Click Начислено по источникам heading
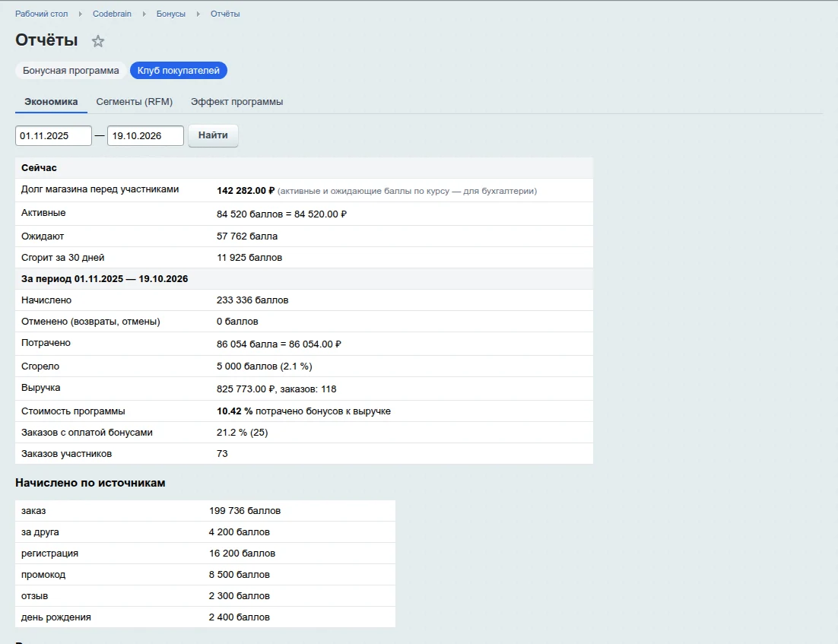The image size is (838, 644). pyautogui.click(x=90, y=483)
